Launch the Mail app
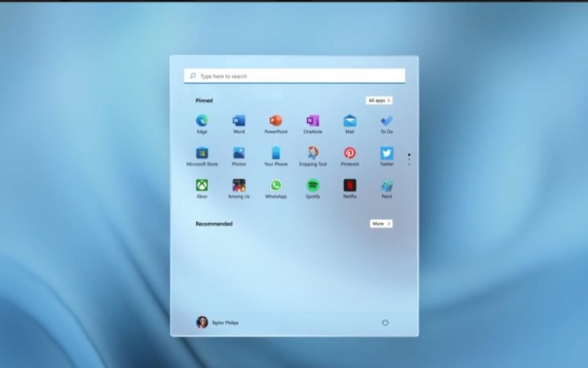This screenshot has height=368, width=588. coord(350,124)
